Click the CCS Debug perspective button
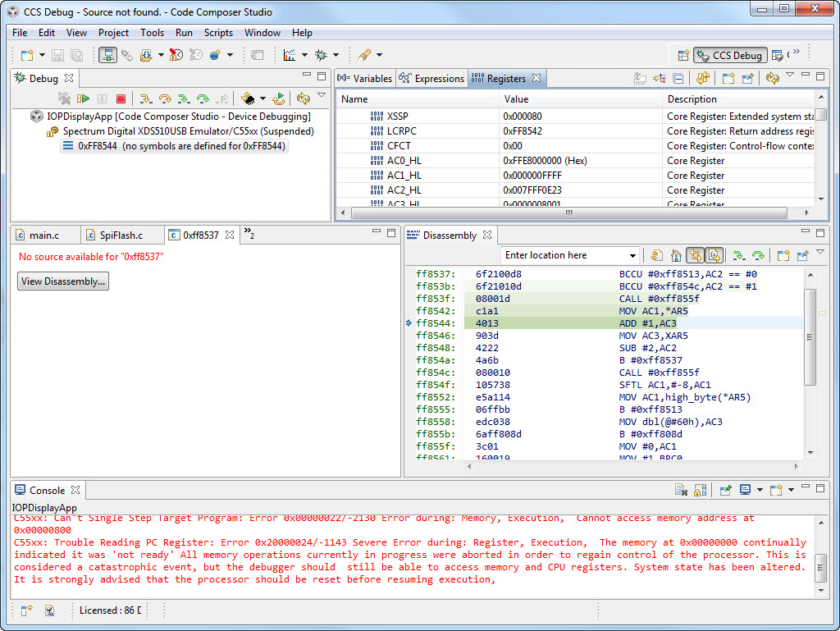The image size is (840, 631). [x=729, y=55]
